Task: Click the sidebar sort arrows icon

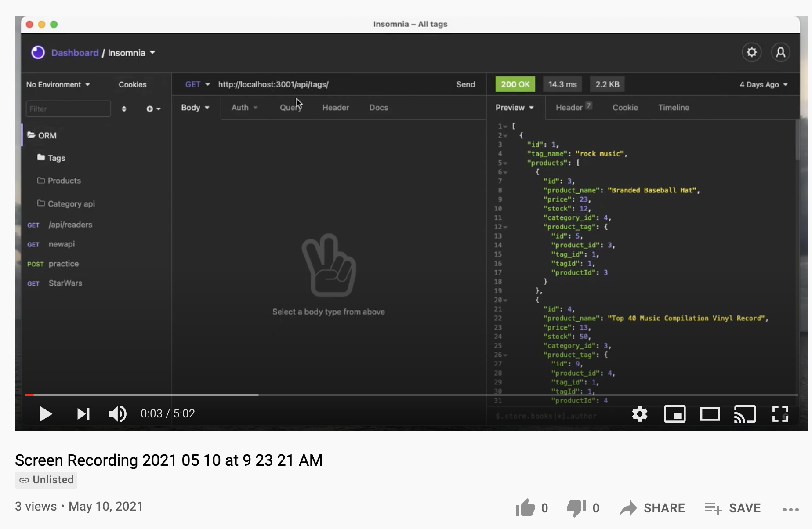Action: pos(124,109)
